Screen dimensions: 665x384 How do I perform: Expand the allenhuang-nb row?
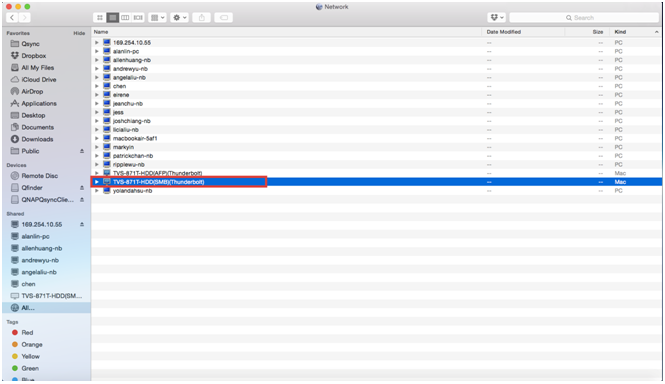[x=97, y=60]
